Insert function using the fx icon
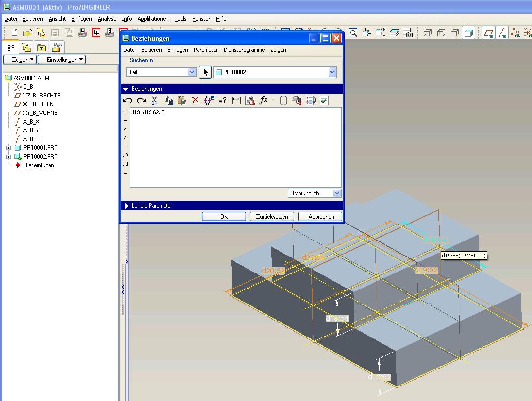This screenshot has height=401, width=532. click(x=264, y=100)
